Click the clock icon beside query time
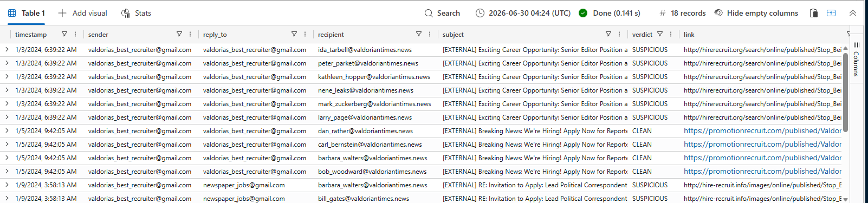 (480, 13)
